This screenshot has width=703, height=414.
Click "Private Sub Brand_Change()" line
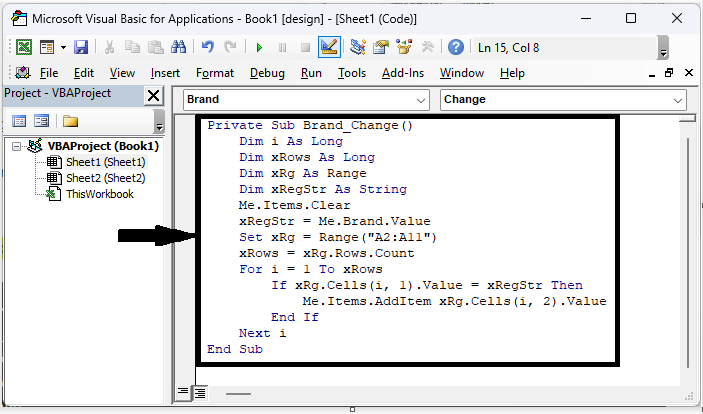[x=310, y=126]
